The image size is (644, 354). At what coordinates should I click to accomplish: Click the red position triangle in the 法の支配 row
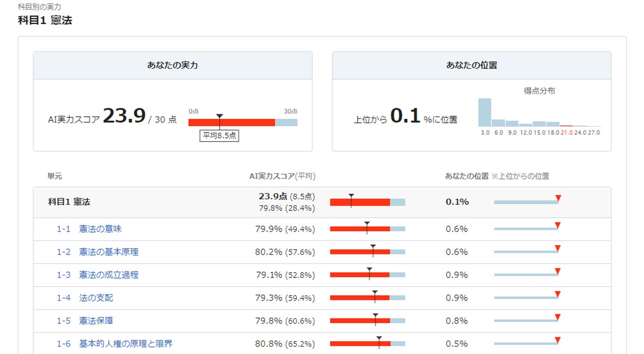point(558,294)
